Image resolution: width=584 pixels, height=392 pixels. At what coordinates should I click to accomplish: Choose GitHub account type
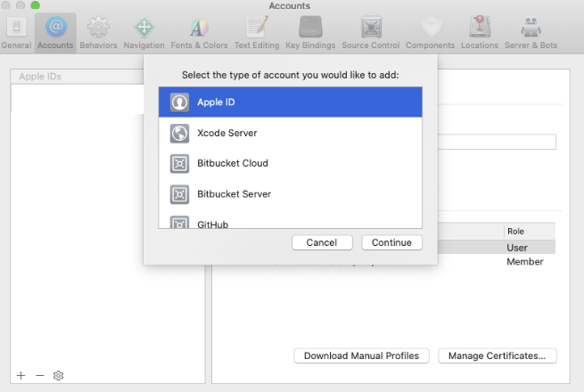pos(290,223)
